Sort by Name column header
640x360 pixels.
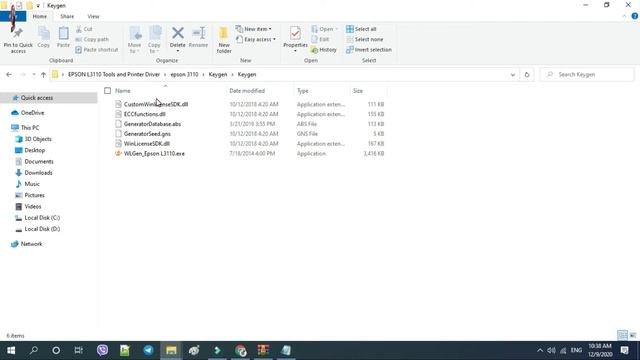point(122,91)
